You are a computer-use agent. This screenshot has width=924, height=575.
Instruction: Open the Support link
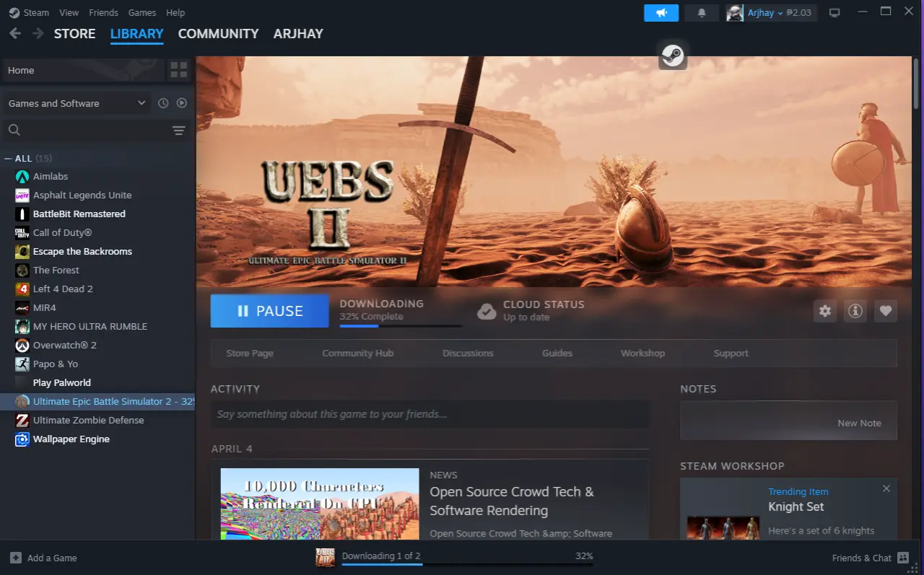(x=731, y=353)
